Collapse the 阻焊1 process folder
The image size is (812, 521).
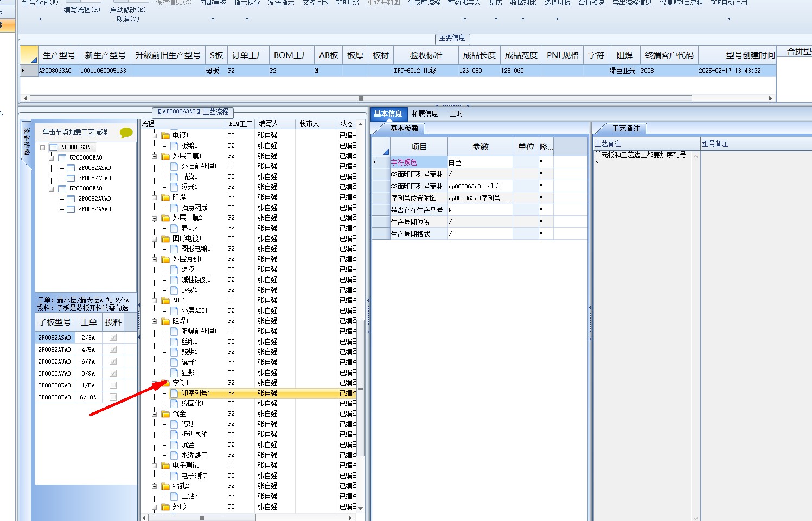[x=155, y=321]
